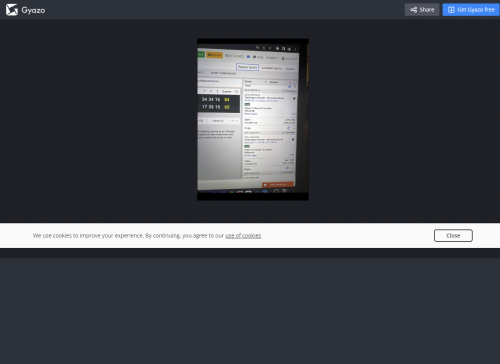Select the second sports tab in the photo
This screenshot has height=364, width=500.
coord(271,68)
